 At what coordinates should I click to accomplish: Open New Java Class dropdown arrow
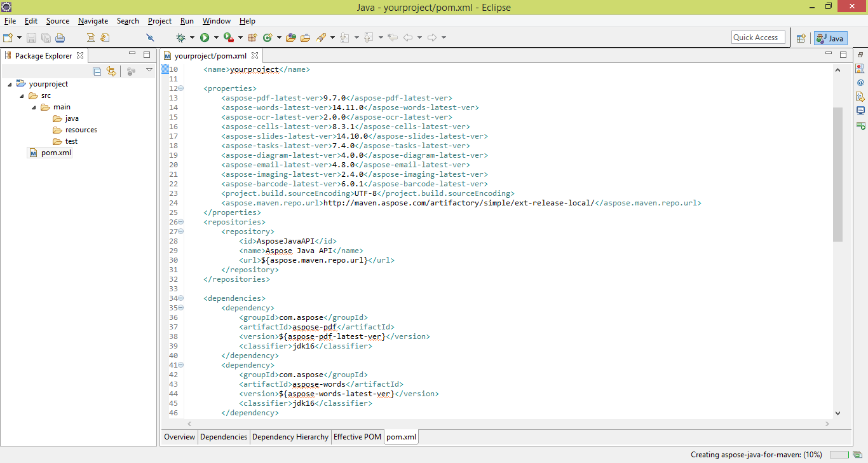coord(278,38)
